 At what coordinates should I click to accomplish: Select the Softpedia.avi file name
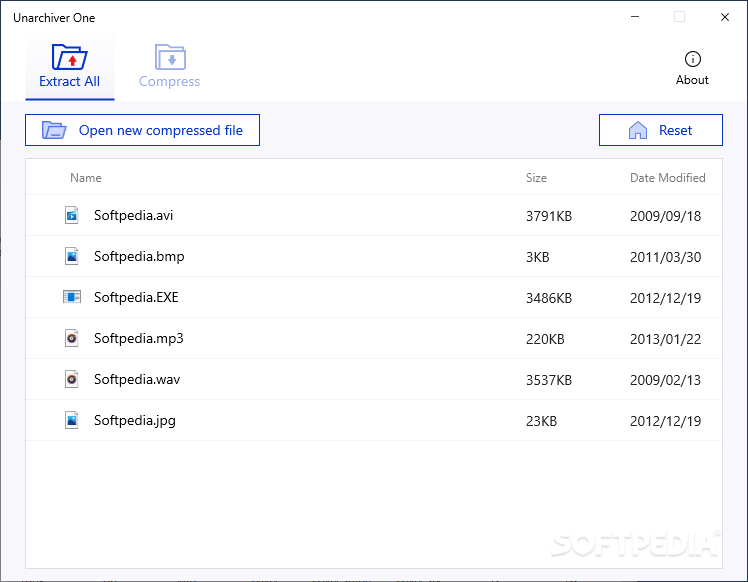134,216
